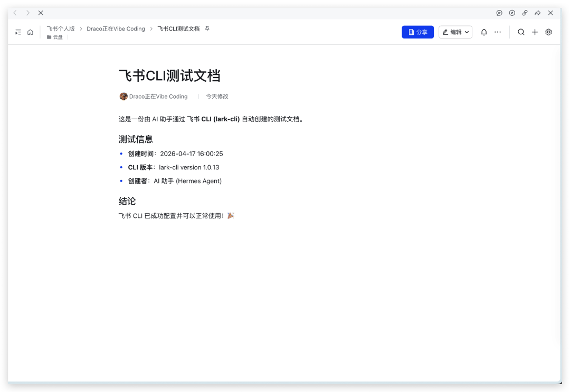The image size is (570, 392).
Task: Click 飞书CLI测试文档 breadcrumb item
Action: 178,28
